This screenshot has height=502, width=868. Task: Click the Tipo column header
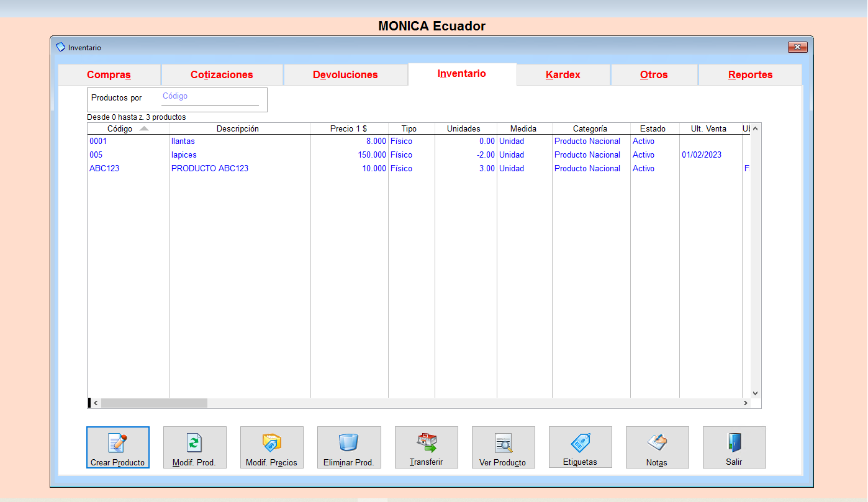click(411, 128)
